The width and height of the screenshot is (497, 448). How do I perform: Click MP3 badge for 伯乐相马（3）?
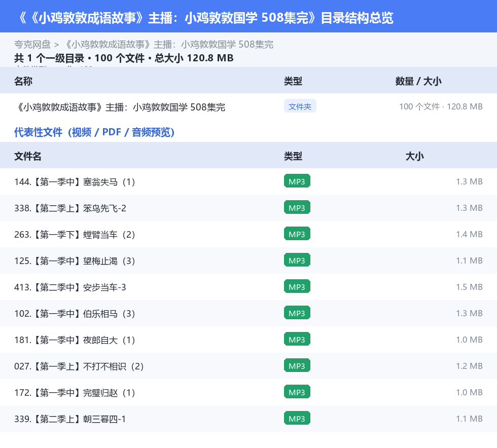pos(297,313)
